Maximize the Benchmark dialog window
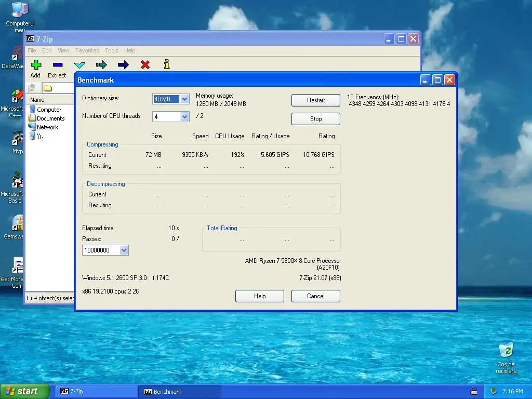 [437, 79]
